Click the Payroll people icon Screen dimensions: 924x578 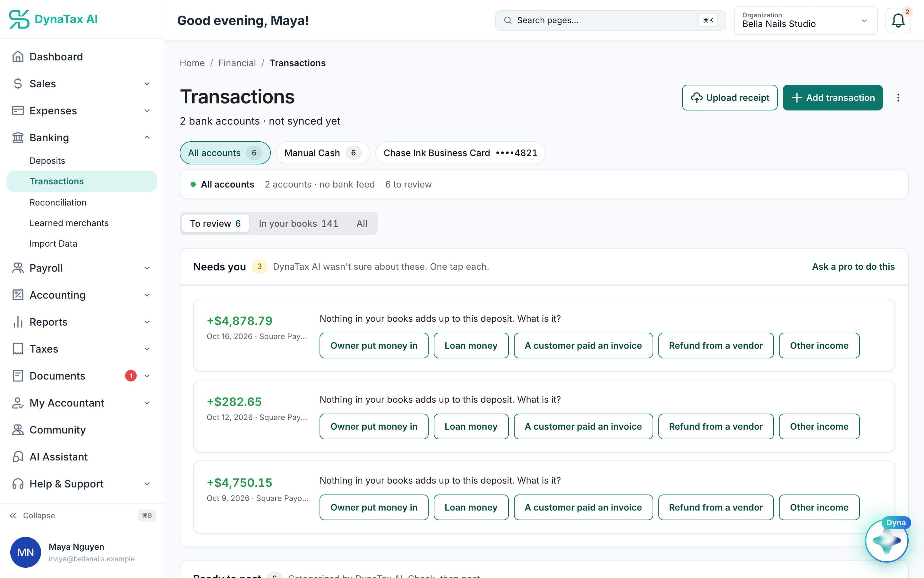(18, 268)
